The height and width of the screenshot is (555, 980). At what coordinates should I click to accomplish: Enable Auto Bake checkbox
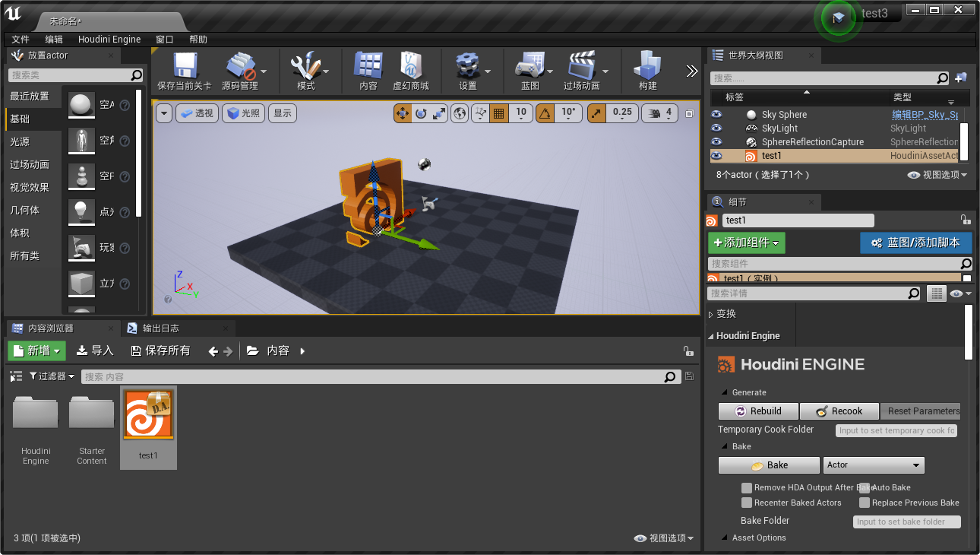(865, 487)
